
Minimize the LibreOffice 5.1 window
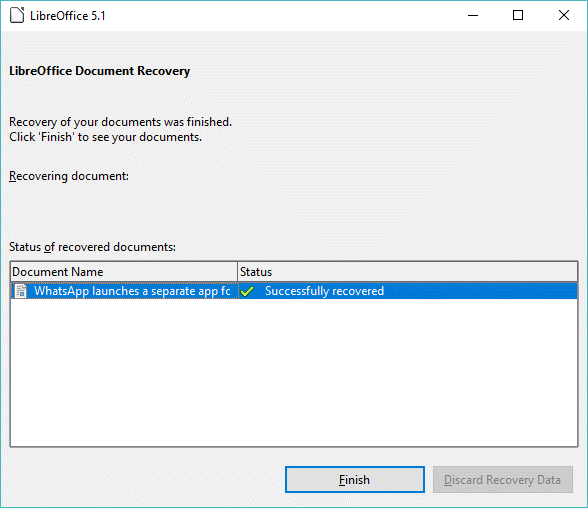tap(473, 15)
